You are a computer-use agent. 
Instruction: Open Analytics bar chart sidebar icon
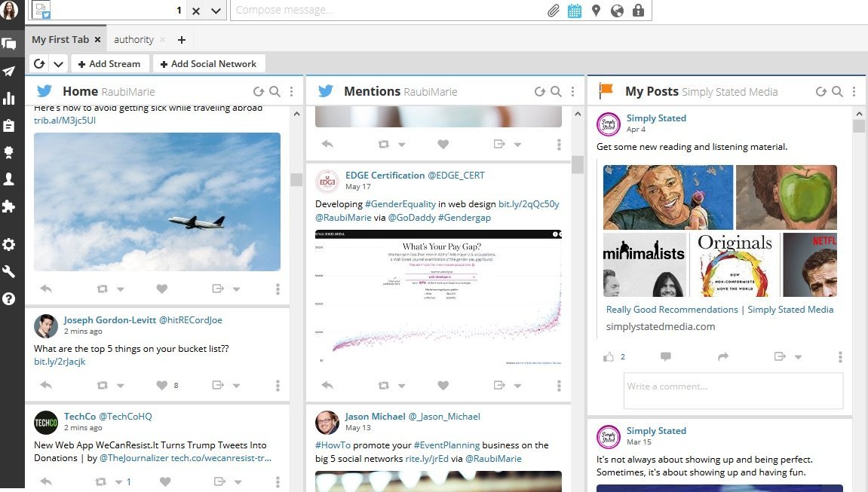(x=9, y=99)
